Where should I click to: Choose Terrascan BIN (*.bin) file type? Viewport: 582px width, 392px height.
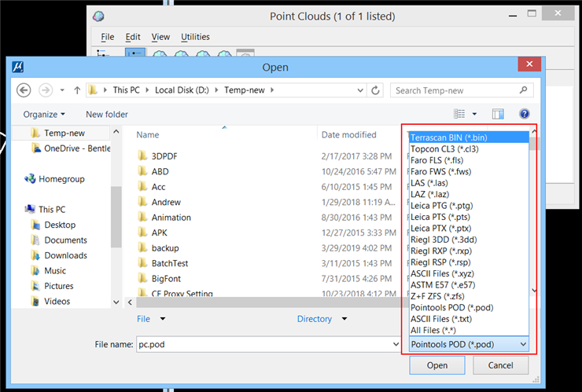[470, 137]
